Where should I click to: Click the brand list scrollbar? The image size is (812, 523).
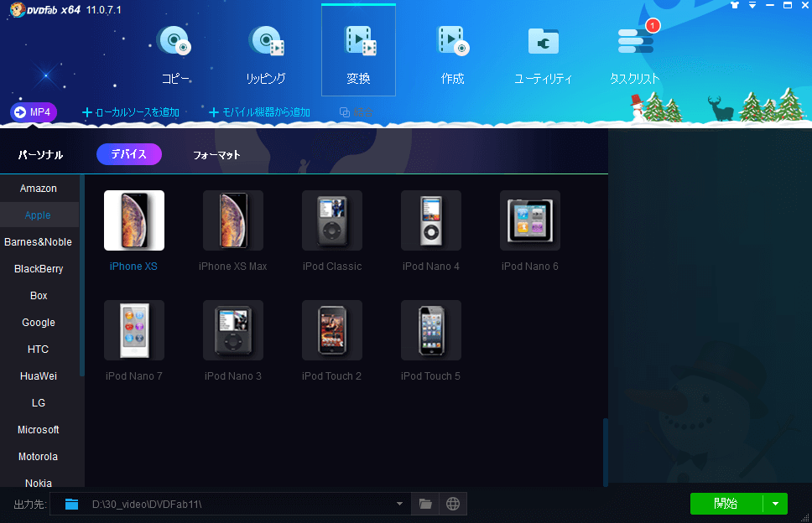(82, 276)
